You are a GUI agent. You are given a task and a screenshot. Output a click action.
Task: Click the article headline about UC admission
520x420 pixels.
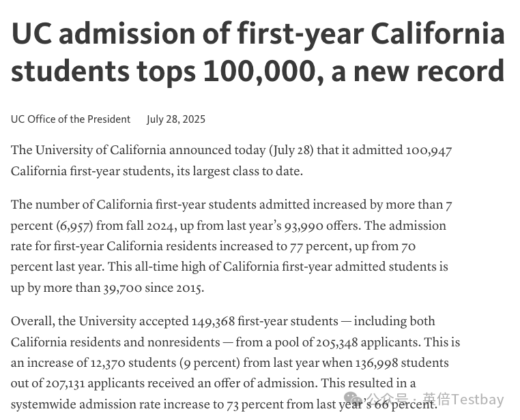coord(258,52)
